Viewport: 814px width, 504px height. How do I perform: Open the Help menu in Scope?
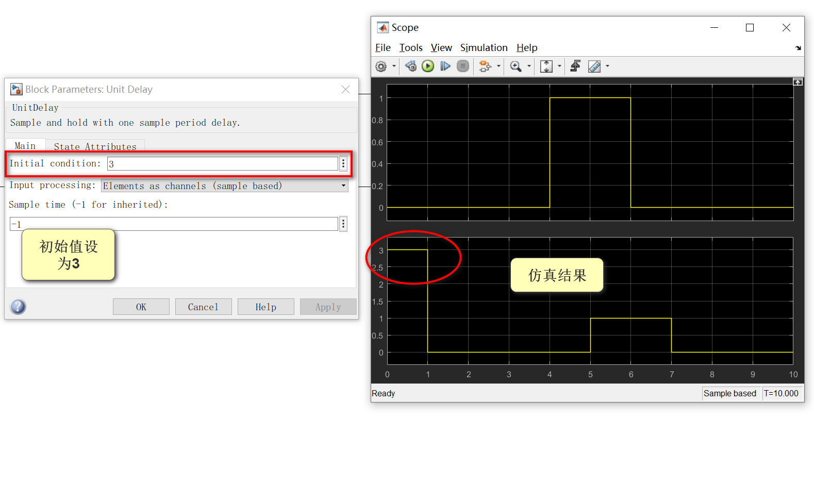point(527,47)
